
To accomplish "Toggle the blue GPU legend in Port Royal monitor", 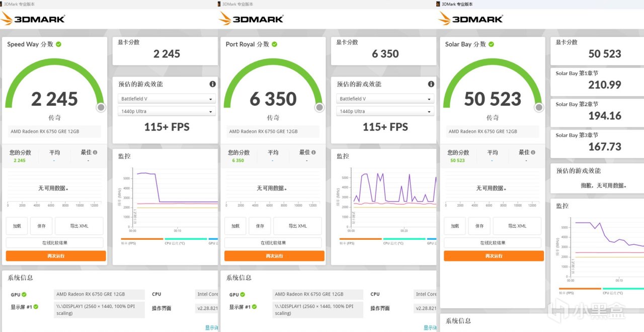I will 431,241.
